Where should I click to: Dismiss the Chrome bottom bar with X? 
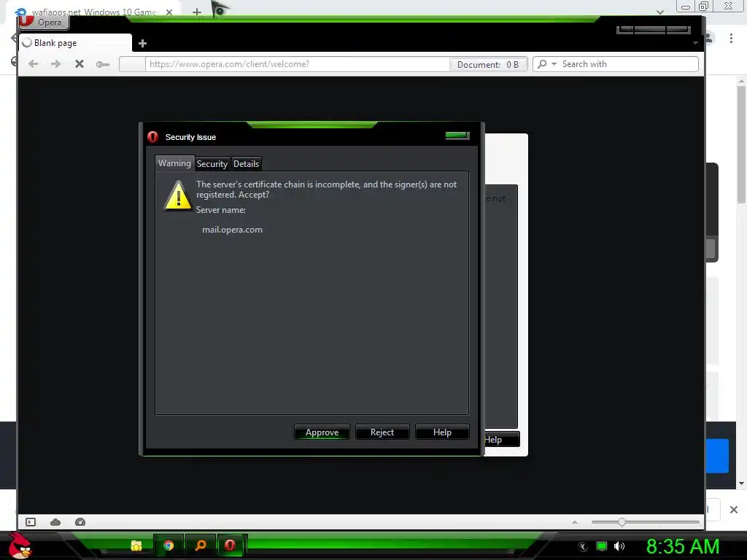(x=734, y=510)
